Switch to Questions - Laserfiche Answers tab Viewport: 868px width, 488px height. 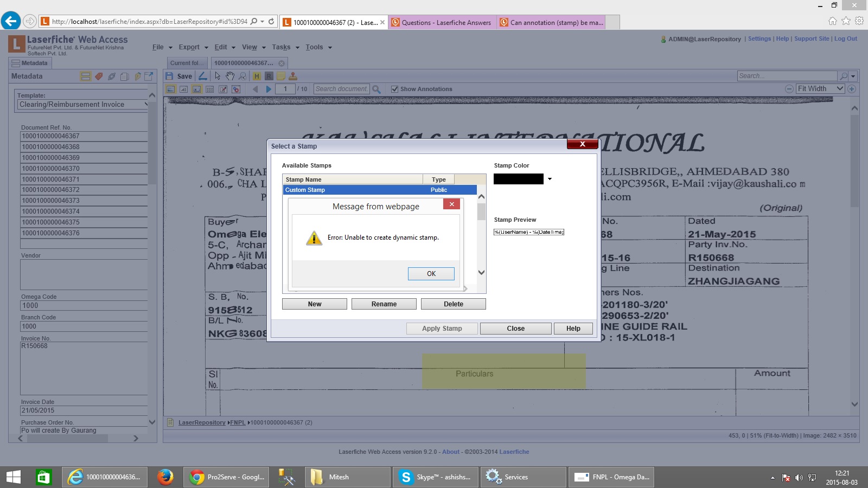tap(442, 22)
